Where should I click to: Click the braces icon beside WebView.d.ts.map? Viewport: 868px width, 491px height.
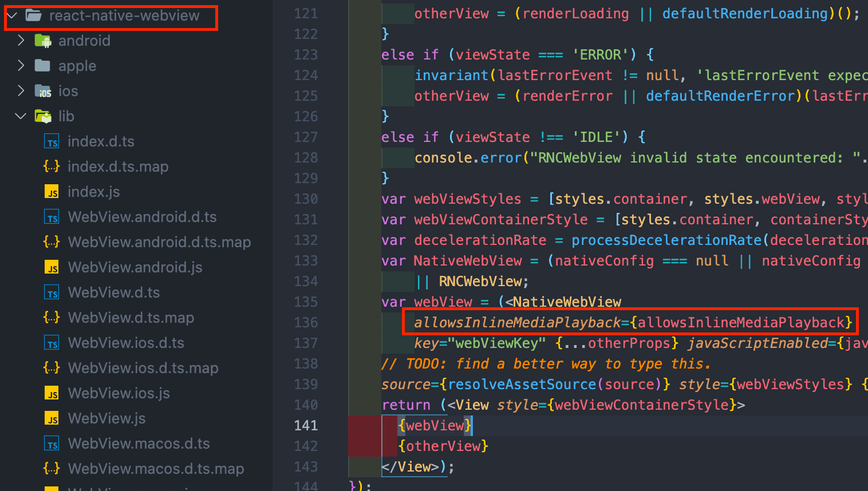click(52, 318)
